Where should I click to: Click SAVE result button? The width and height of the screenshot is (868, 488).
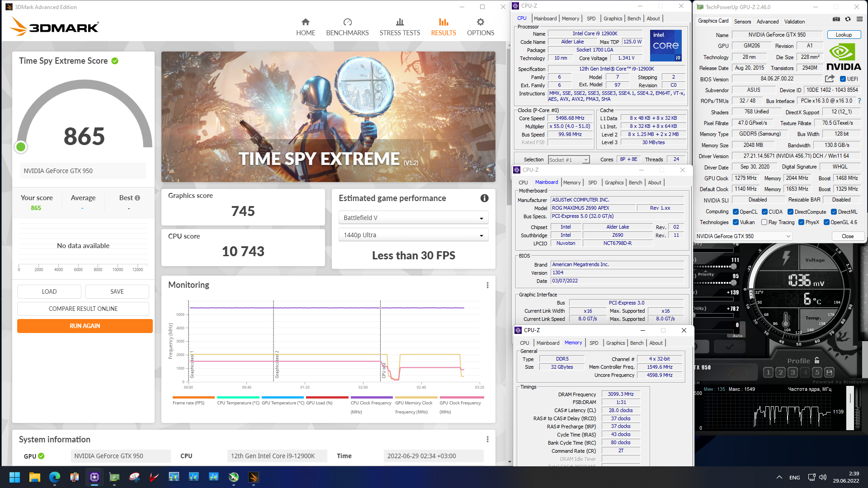(x=117, y=291)
